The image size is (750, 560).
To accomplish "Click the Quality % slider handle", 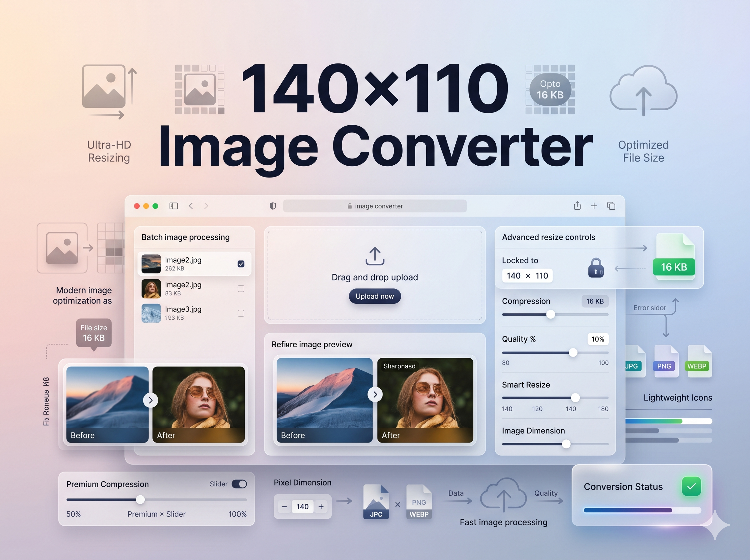I will (x=573, y=352).
